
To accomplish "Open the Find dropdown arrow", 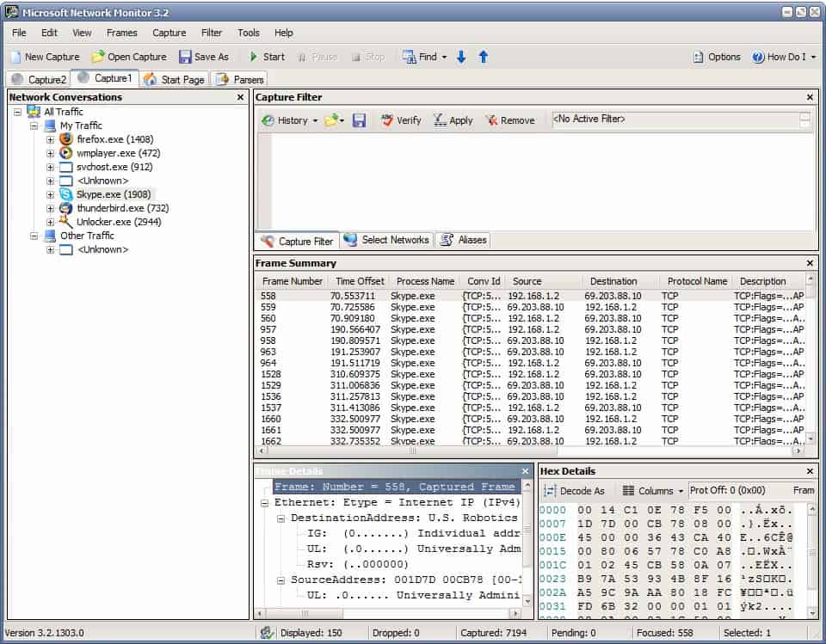I will click(444, 57).
